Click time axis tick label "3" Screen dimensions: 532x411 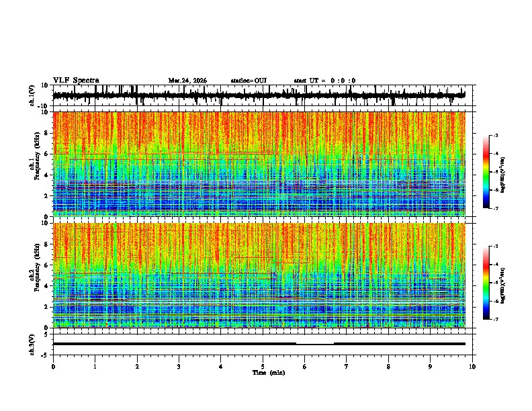[x=179, y=367]
